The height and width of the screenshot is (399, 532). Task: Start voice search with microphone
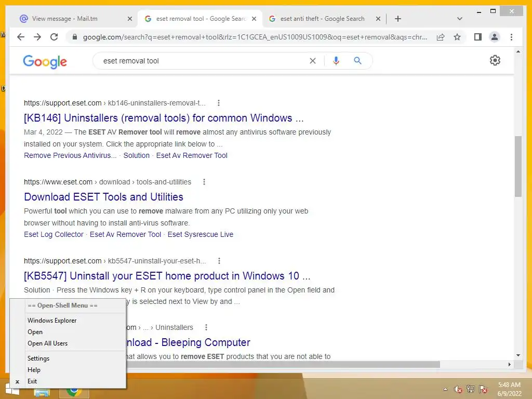click(x=336, y=61)
